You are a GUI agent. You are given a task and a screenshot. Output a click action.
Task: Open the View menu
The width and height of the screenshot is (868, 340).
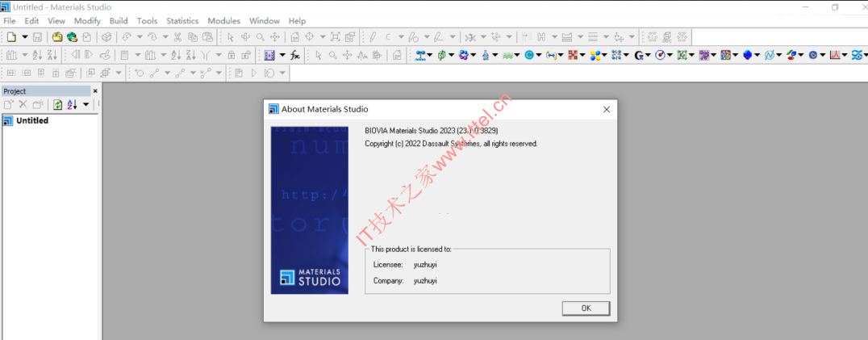(56, 20)
